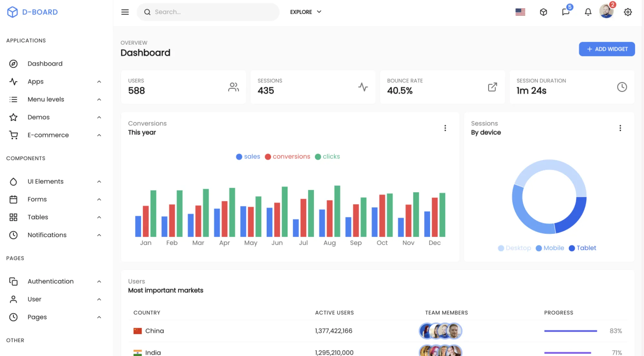The height and width of the screenshot is (356, 644).
Task: Open the settings gear icon
Action: pos(628,12)
